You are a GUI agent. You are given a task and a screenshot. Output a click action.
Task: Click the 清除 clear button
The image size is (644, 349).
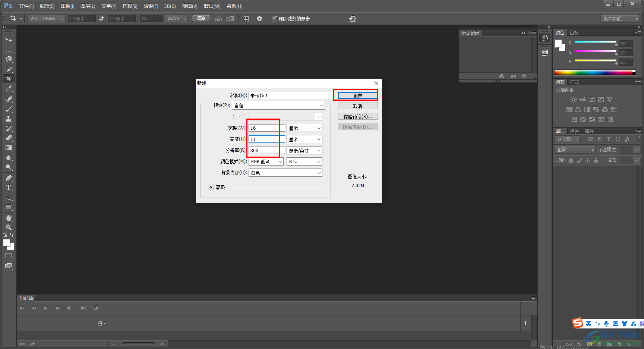point(201,18)
